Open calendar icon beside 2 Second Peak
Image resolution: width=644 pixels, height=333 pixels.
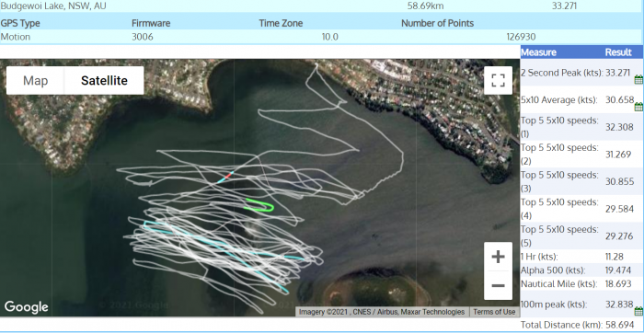click(638, 80)
